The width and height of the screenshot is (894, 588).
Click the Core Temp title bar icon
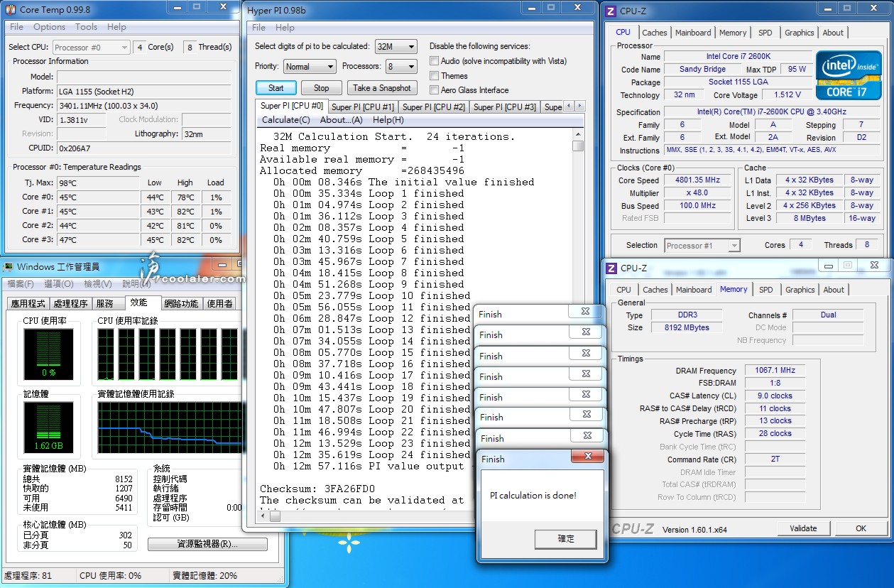[x=11, y=10]
